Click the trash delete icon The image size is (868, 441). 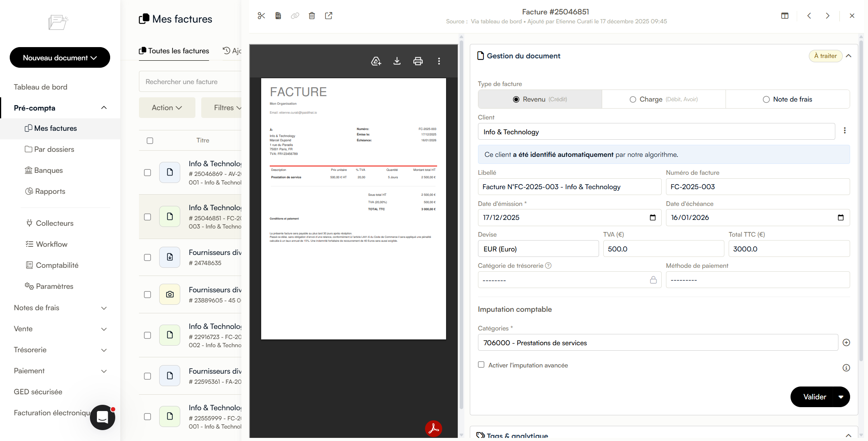coord(312,16)
